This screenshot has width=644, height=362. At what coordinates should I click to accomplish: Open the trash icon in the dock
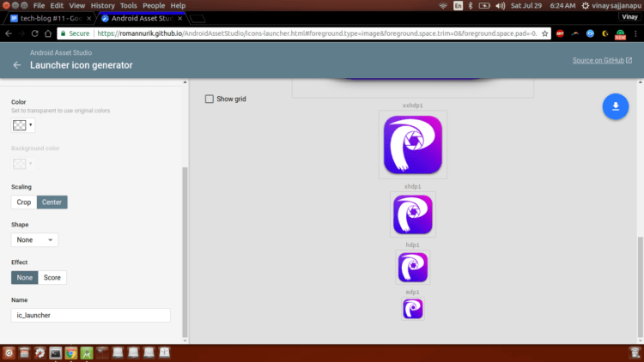pyautogui.click(x=635, y=353)
